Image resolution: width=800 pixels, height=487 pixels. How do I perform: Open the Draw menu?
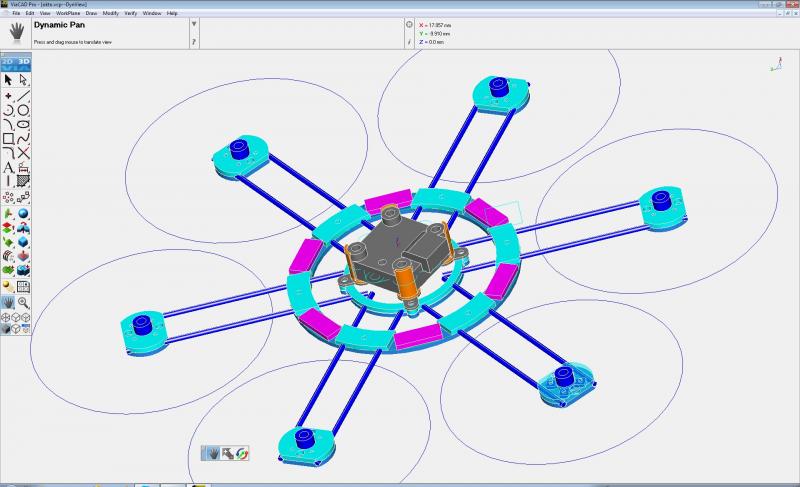coord(91,13)
